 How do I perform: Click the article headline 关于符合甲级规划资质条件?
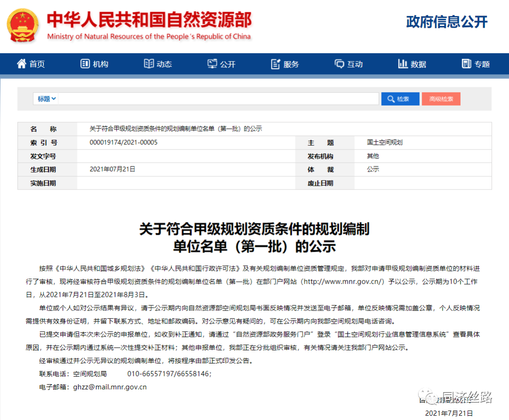point(254,238)
